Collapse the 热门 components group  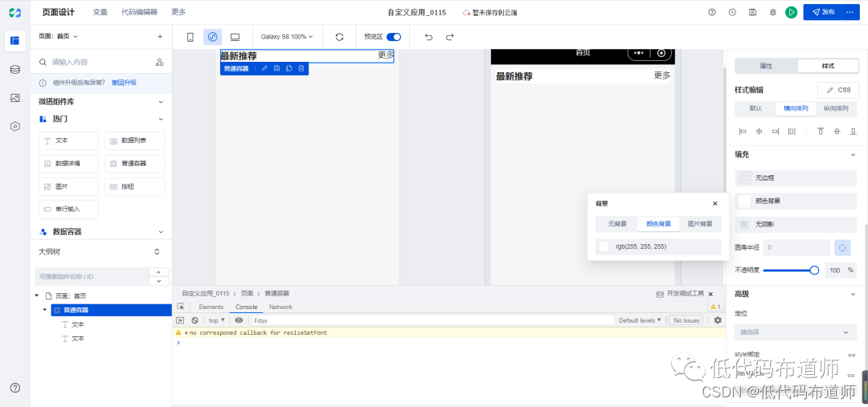tap(161, 119)
